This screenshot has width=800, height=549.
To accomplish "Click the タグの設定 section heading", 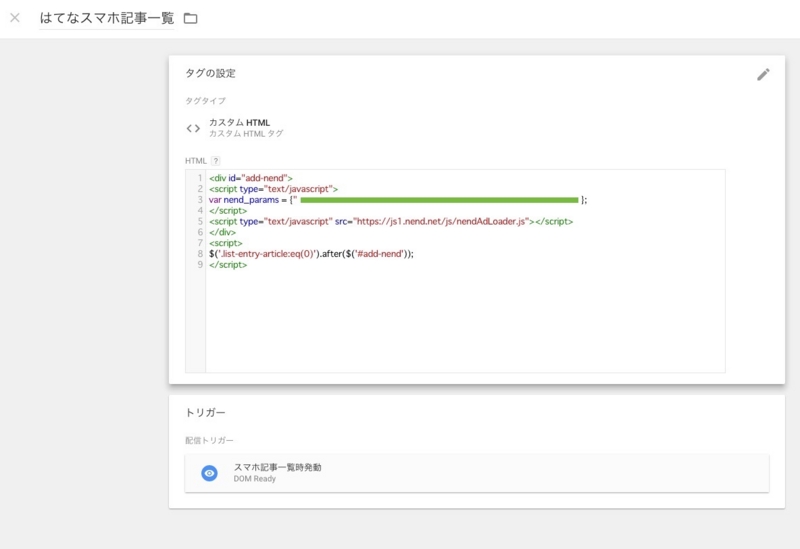I will 210,73.
